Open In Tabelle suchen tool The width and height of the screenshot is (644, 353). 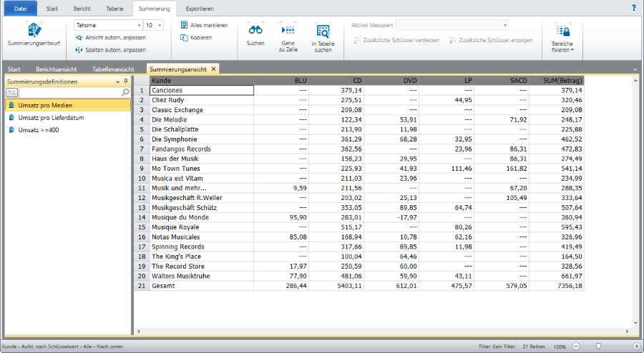[x=323, y=36]
